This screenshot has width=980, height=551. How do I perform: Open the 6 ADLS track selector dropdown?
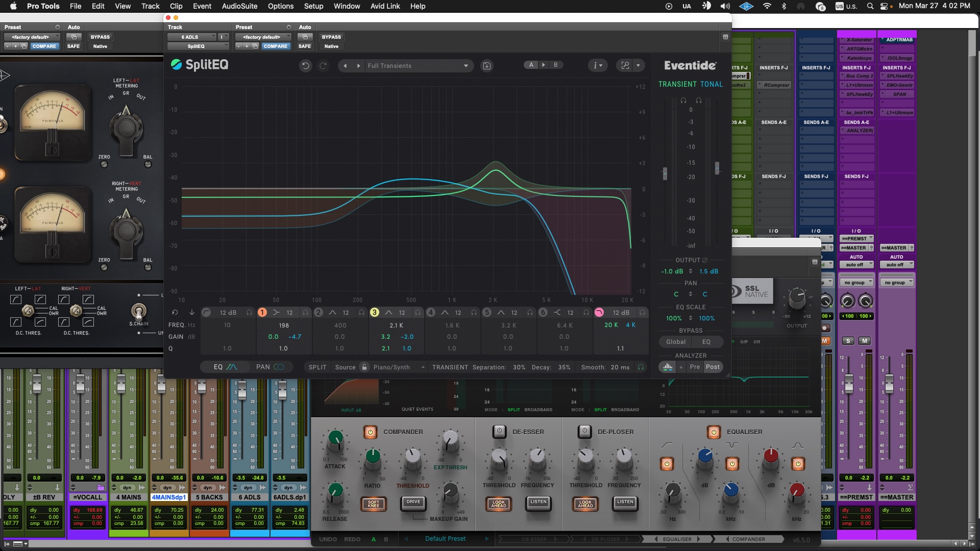point(192,37)
